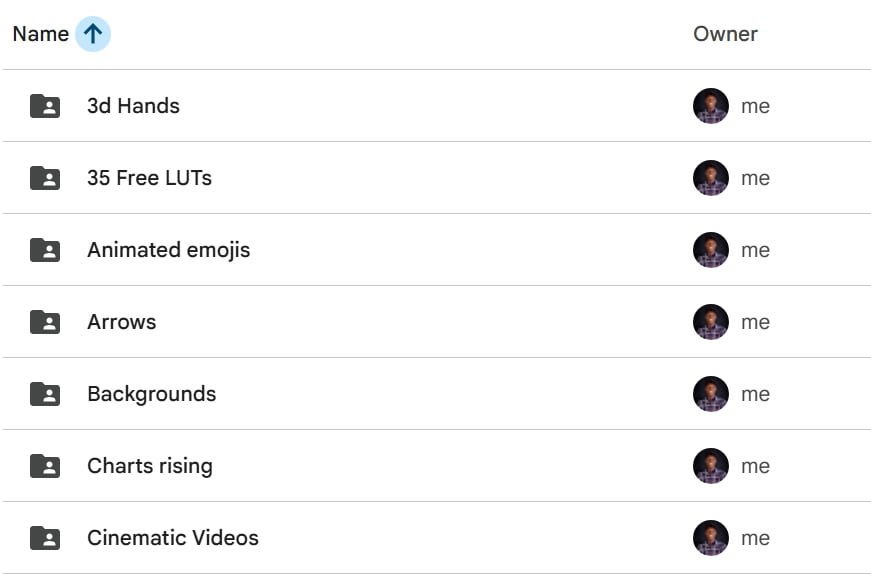This screenshot has height=575, width=871.
Task: Toggle the sort direction arrow beside Name
Action: 93,34
